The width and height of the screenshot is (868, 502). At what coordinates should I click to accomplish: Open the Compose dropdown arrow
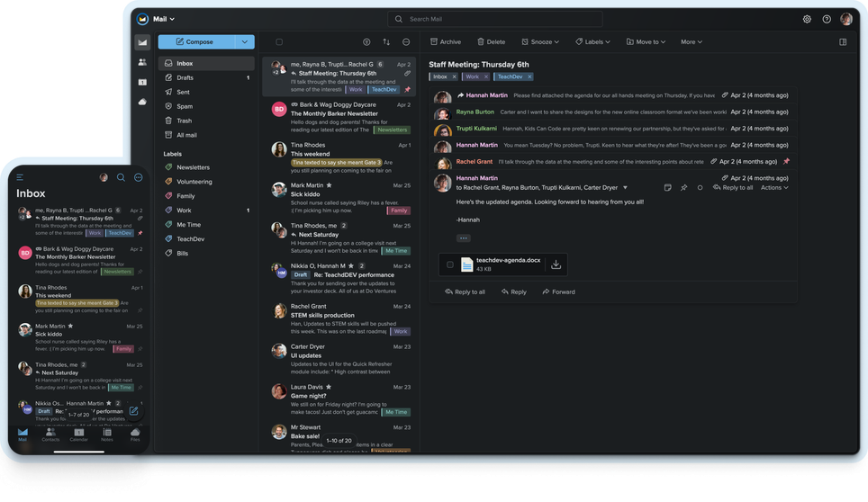pyautogui.click(x=245, y=42)
